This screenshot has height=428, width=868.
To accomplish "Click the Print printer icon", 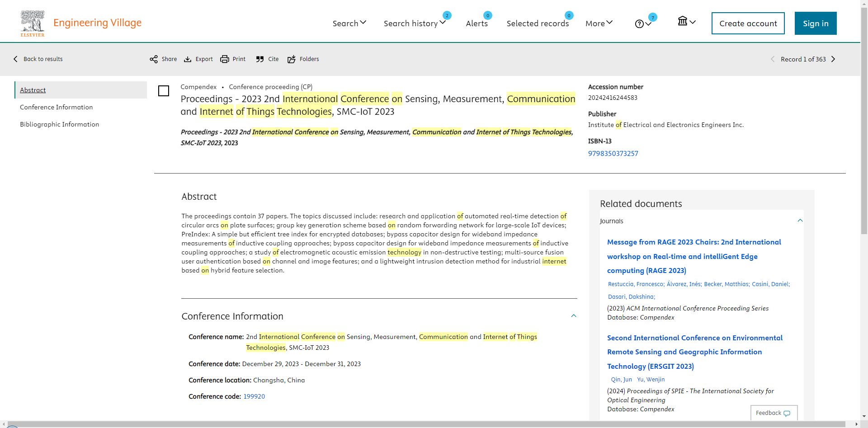I will tap(225, 59).
